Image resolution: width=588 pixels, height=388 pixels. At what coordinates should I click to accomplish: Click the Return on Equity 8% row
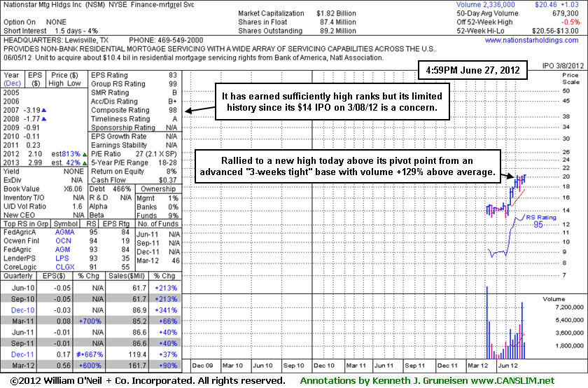pos(134,172)
